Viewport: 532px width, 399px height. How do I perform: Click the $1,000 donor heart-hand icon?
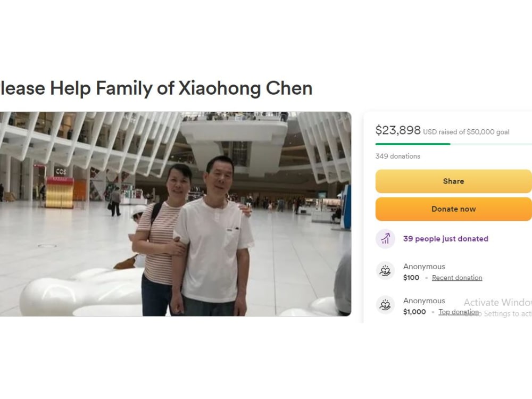(385, 305)
